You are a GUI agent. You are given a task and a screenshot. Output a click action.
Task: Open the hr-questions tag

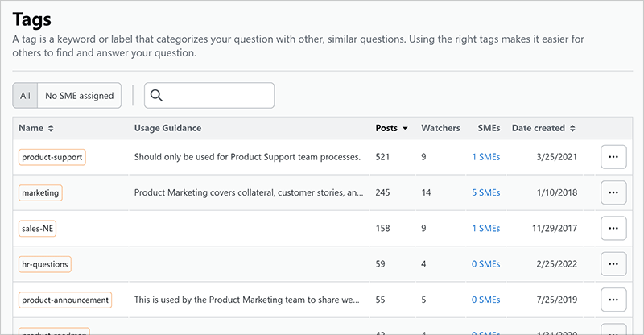point(45,263)
